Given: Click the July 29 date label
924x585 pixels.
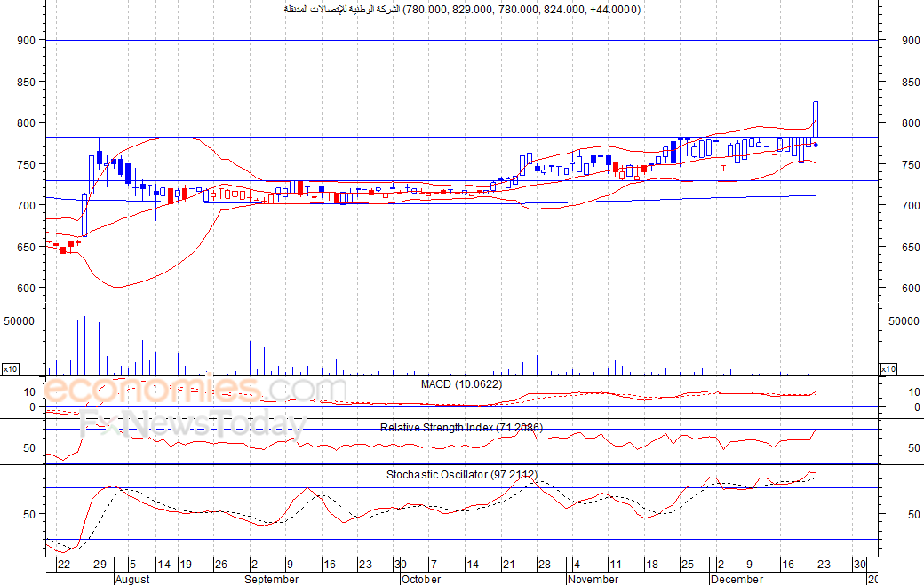Looking at the screenshot, I should (x=100, y=565).
